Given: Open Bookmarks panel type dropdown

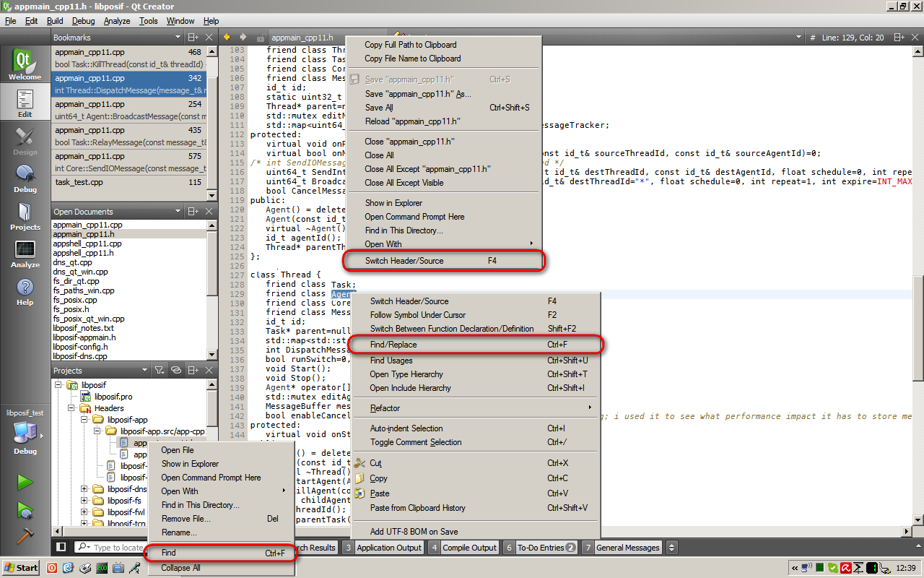Looking at the screenshot, I should click(178, 37).
